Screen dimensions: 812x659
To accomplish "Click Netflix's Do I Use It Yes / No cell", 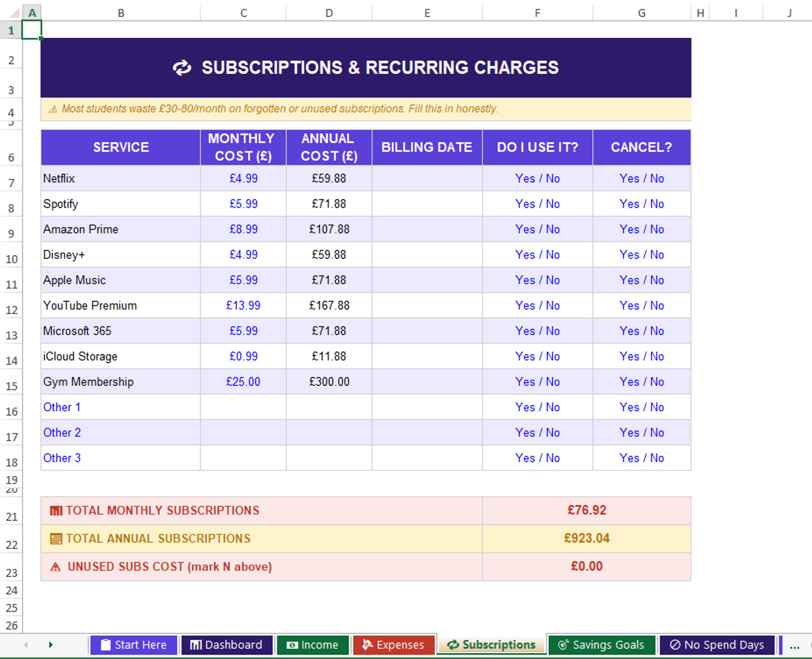I will pyautogui.click(x=538, y=178).
